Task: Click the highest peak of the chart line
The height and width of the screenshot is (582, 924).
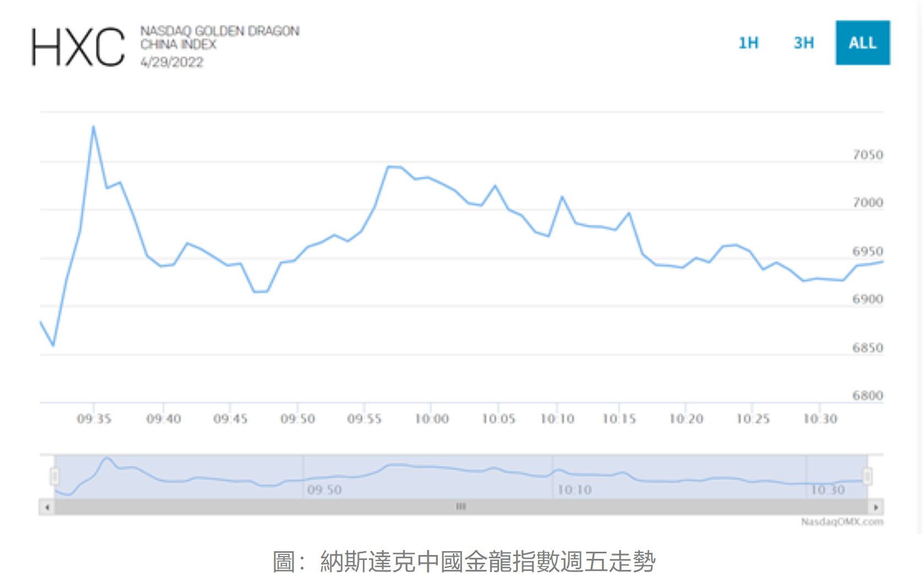Action: pyautogui.click(x=94, y=127)
